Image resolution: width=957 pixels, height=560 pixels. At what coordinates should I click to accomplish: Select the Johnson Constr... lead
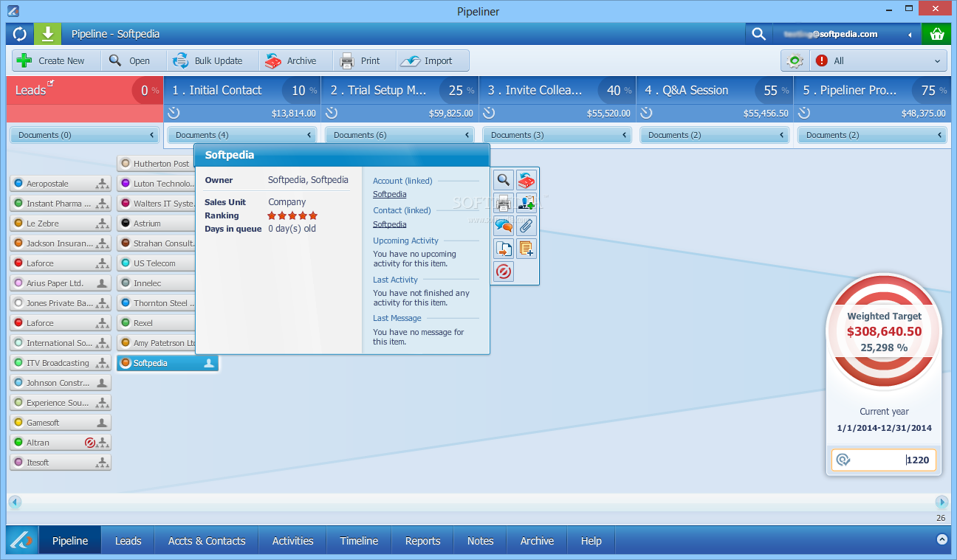[x=61, y=383]
